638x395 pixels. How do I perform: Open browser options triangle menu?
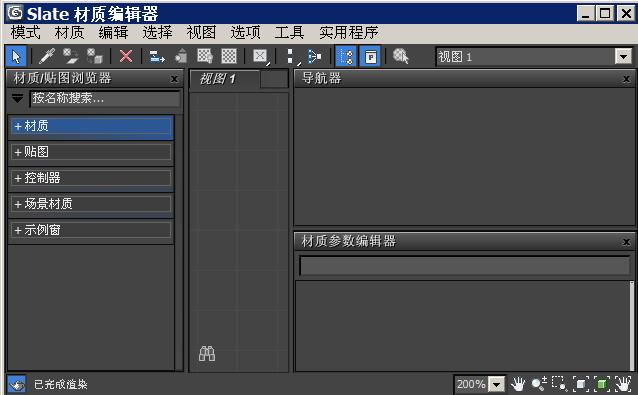[17, 98]
